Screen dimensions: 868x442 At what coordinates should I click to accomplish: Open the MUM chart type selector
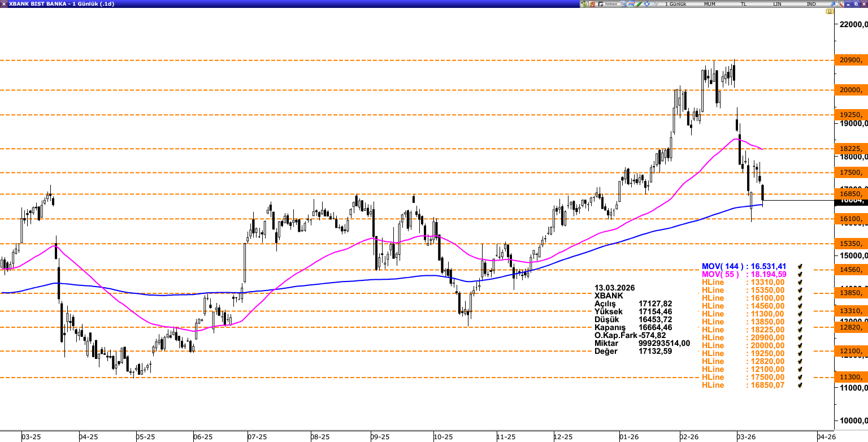[709, 4]
